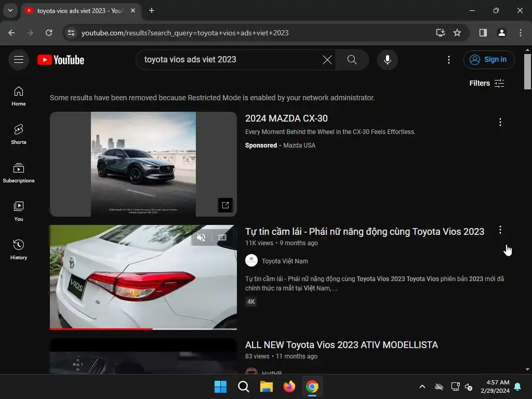
Task: Open the notifications bell
Action: [518, 387]
